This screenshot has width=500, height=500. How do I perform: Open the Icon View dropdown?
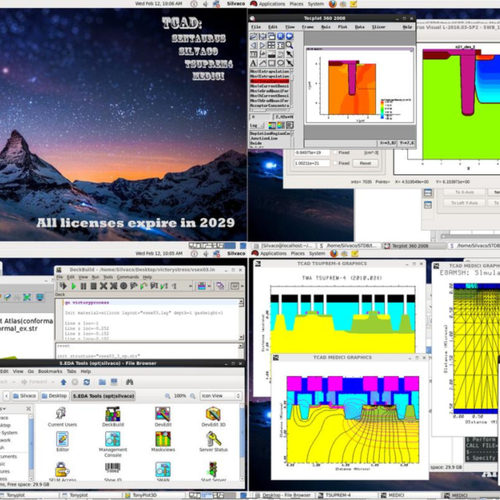point(220,396)
